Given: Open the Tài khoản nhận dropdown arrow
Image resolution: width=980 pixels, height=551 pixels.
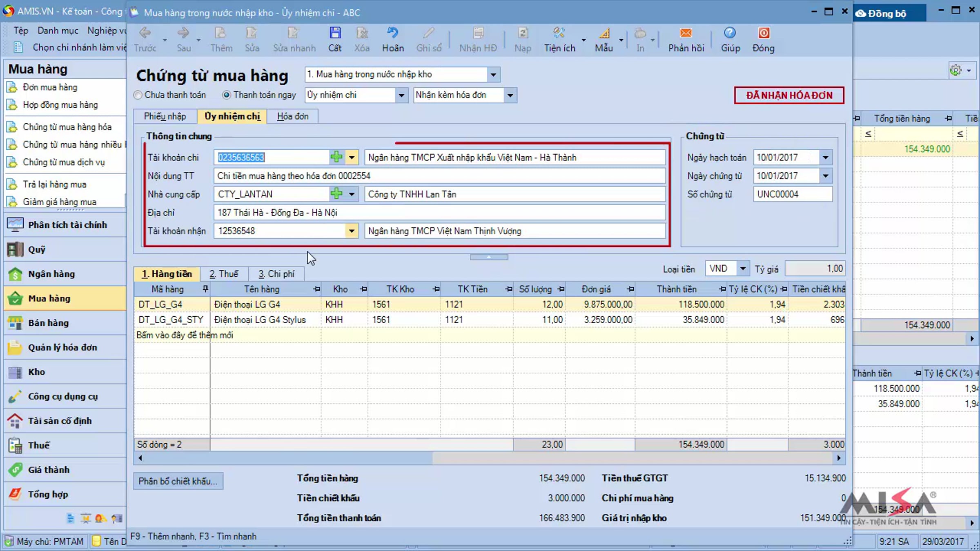Looking at the screenshot, I should coord(352,231).
